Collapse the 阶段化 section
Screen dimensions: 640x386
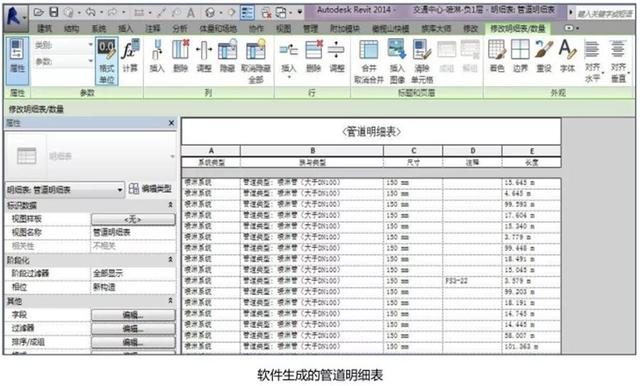coord(171,260)
